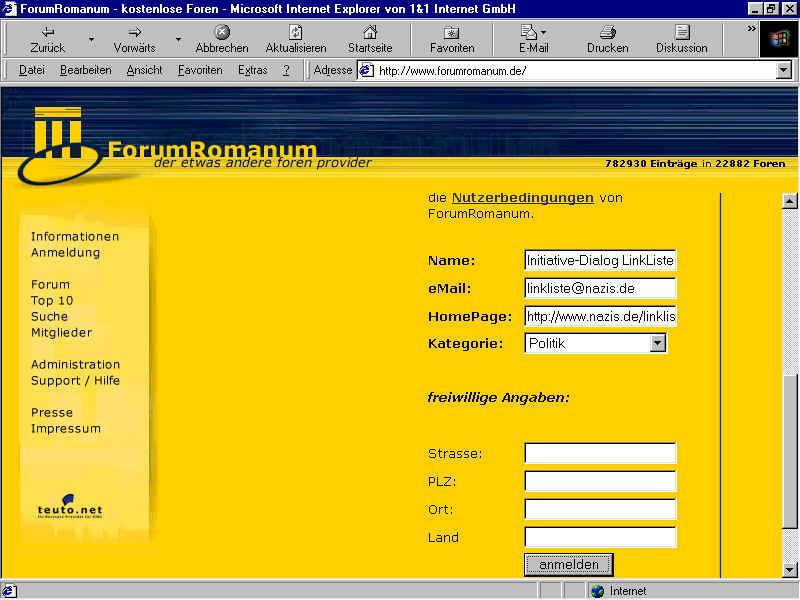Click the HomePage input field
800x600 pixels.
click(600, 316)
